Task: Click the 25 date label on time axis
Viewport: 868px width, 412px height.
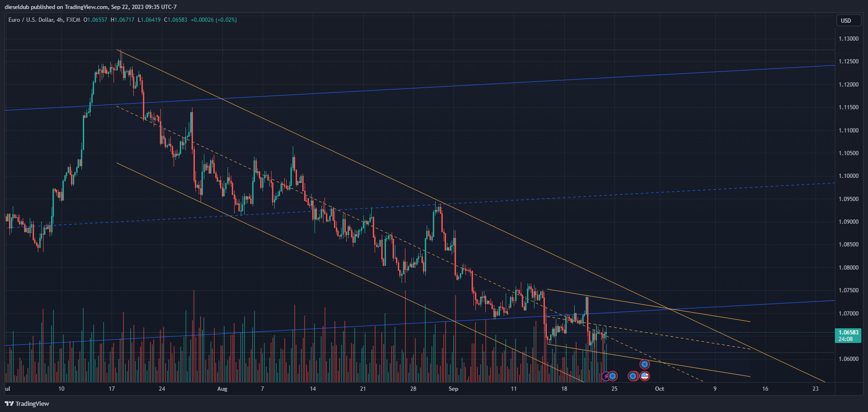Action: (614, 389)
